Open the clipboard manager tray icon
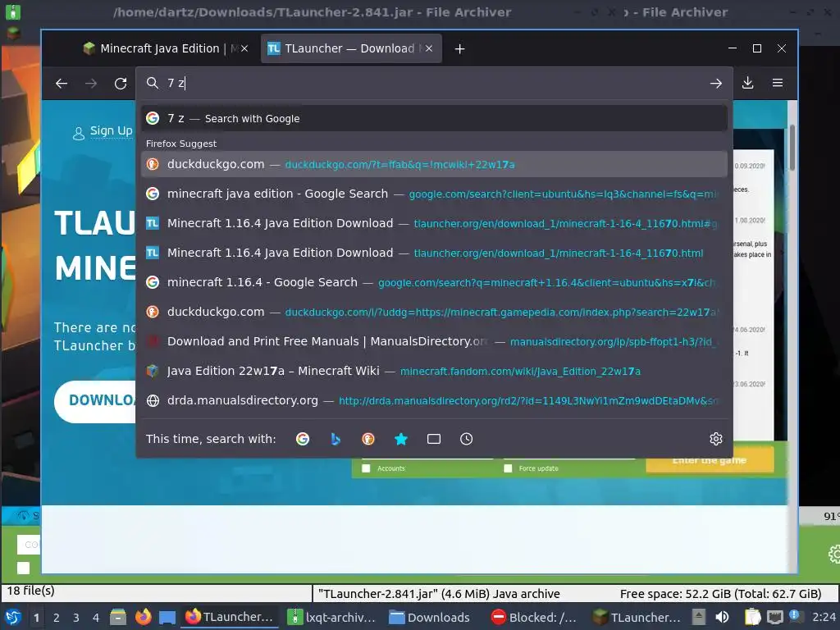Viewport: 840px width, 630px height. [753, 617]
